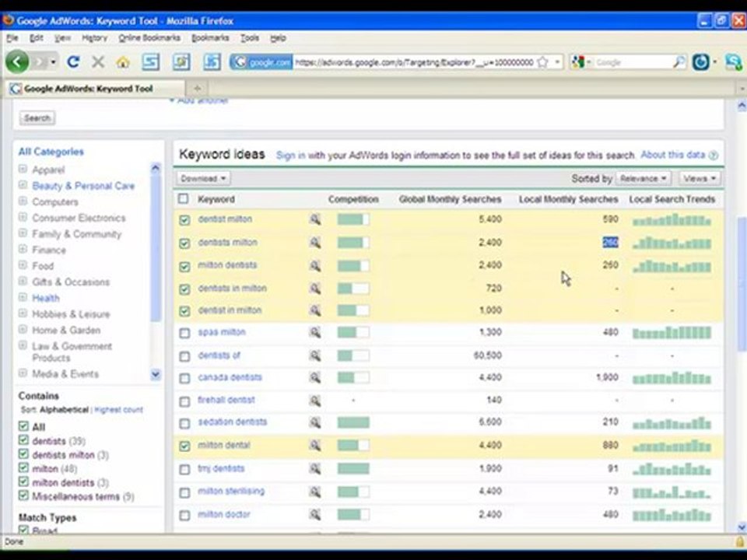The width and height of the screenshot is (747, 560).
Task: Open the History menu
Action: [x=94, y=38]
